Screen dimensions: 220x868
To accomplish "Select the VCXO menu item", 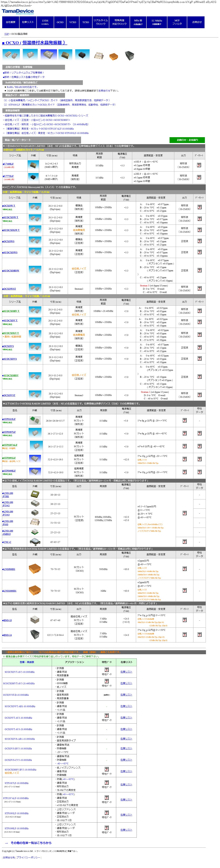I will (72, 22).
